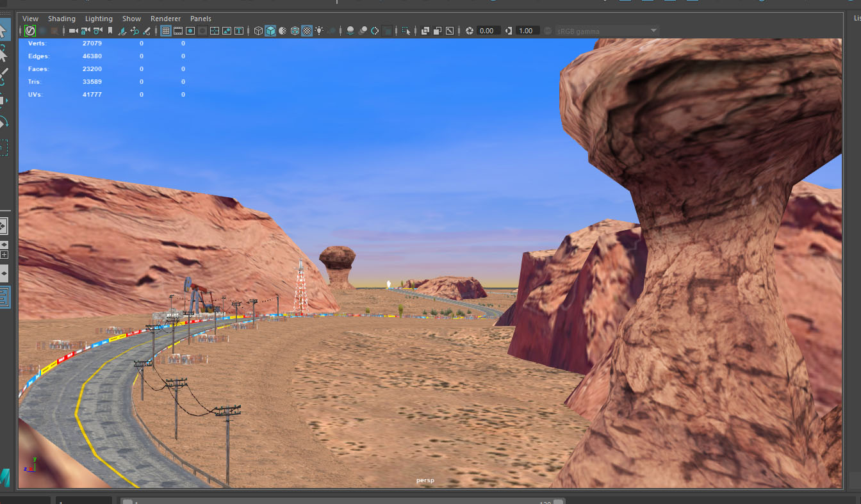Image resolution: width=861 pixels, height=504 pixels.
Task: Open the Shading menu
Action: (x=61, y=19)
